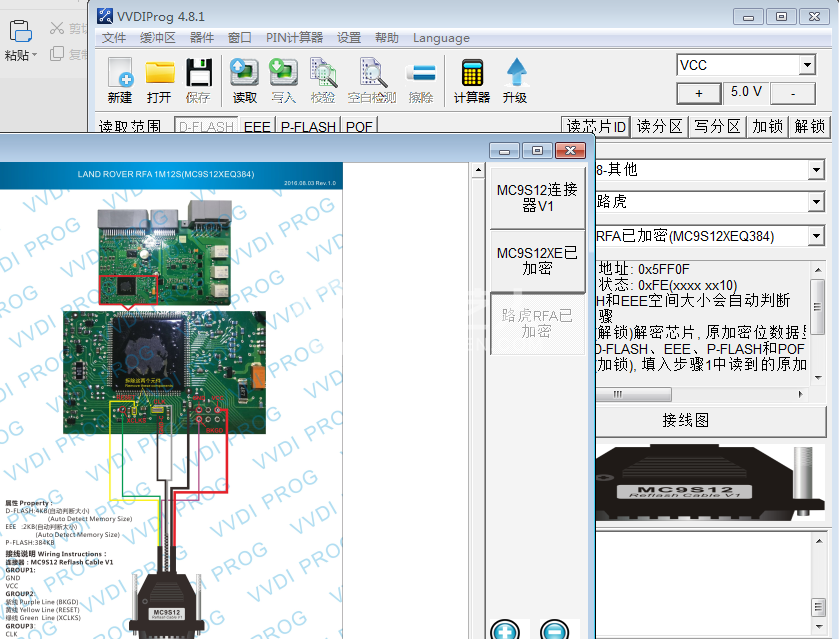Close the wiring diagram viewer window
839x639 pixels.
tap(570, 151)
